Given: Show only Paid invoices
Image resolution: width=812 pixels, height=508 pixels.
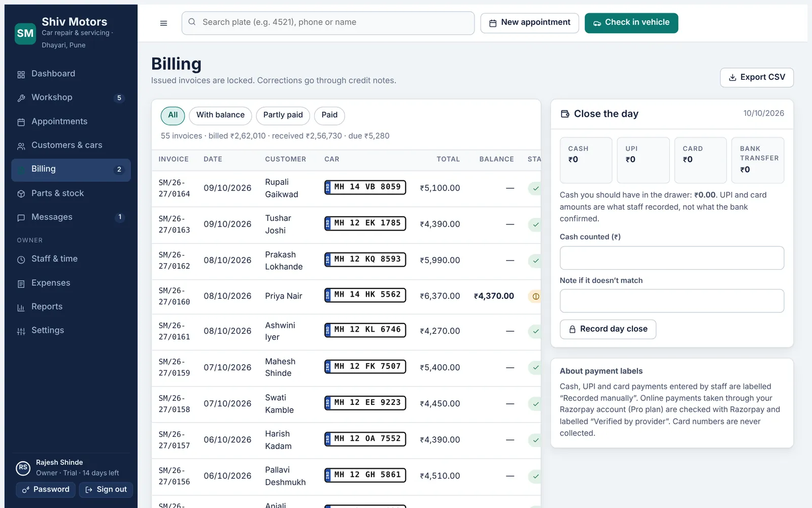Looking at the screenshot, I should pos(329,115).
